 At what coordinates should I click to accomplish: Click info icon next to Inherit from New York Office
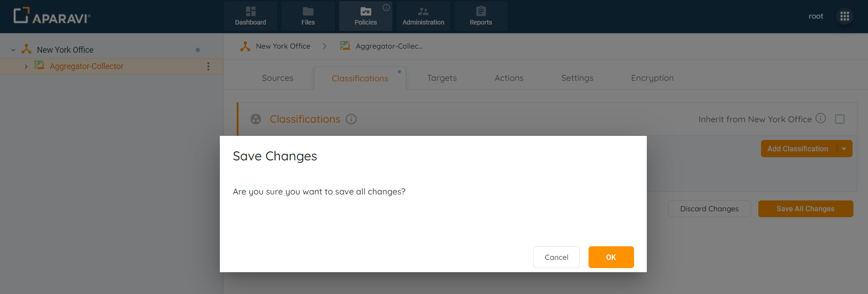(820, 119)
